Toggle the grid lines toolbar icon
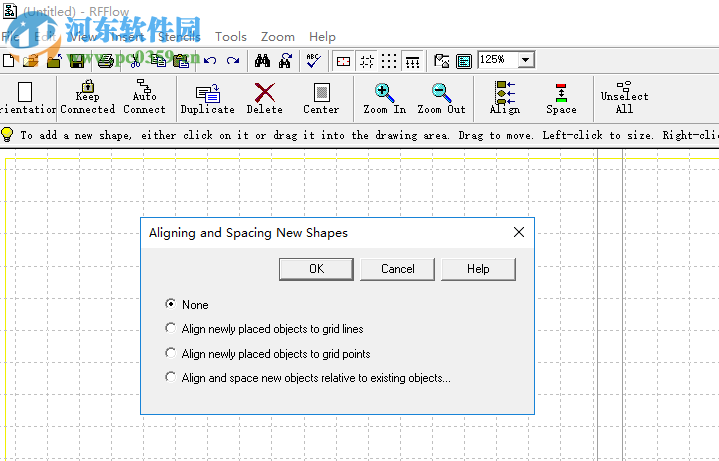This screenshot has width=719, height=461. pyautogui.click(x=366, y=61)
